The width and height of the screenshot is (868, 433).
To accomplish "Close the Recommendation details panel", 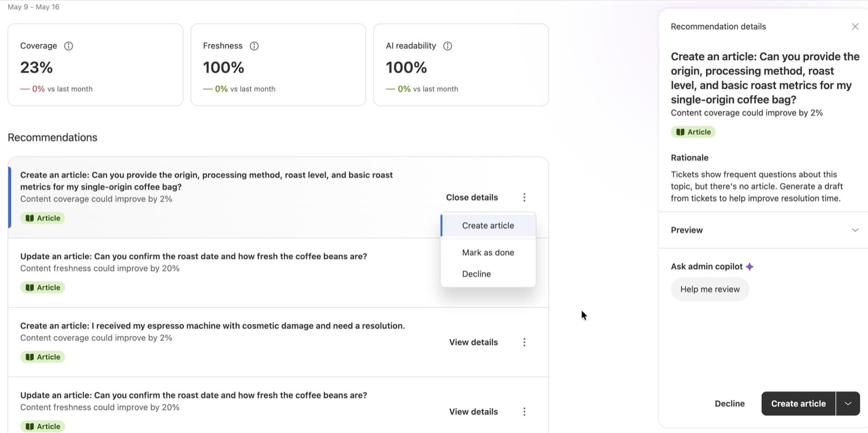I will [855, 27].
